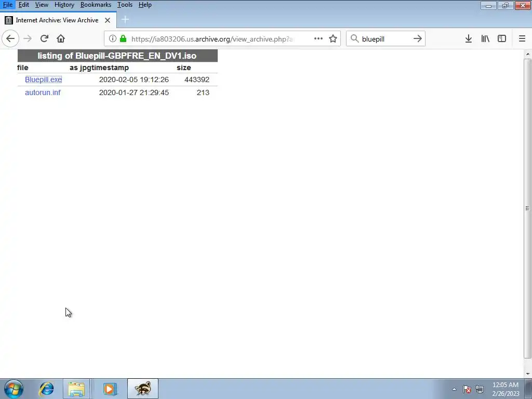Open page actions three-dot menu
Image resolution: width=532 pixels, height=399 pixels.
(x=318, y=38)
